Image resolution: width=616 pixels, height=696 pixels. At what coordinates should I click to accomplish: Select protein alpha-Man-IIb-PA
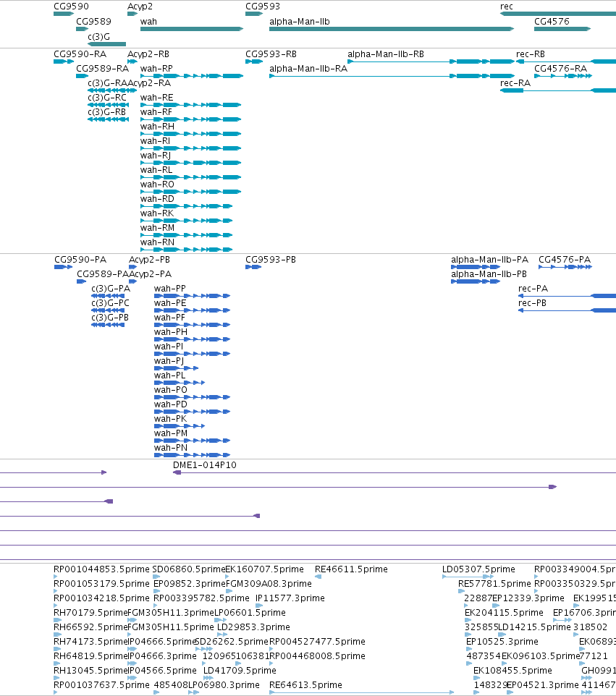(490, 260)
